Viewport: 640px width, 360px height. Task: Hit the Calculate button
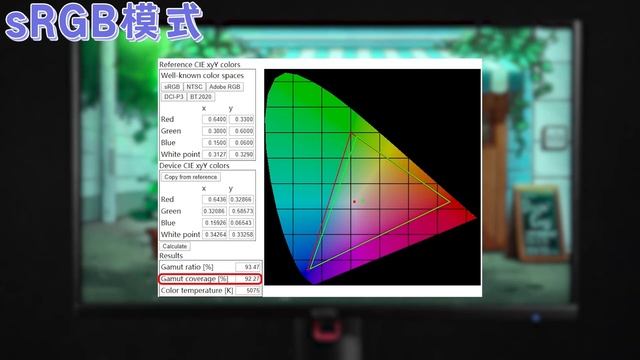pos(175,246)
